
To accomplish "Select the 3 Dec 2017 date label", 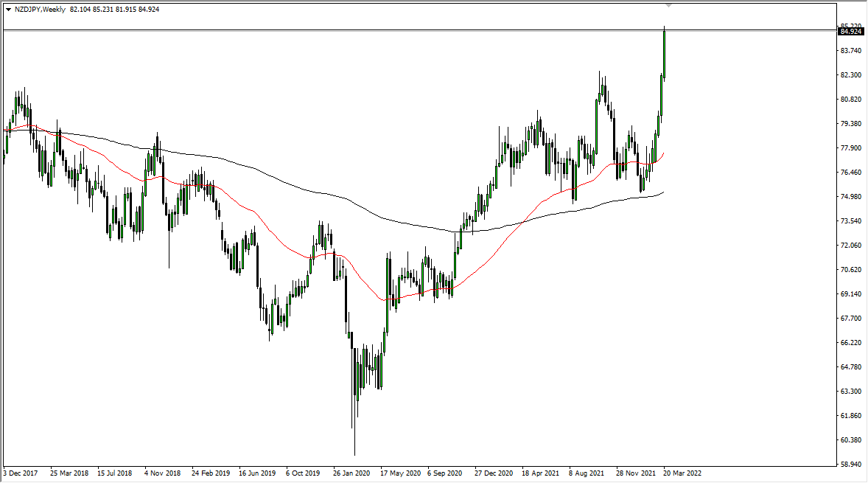I will coord(19,473).
